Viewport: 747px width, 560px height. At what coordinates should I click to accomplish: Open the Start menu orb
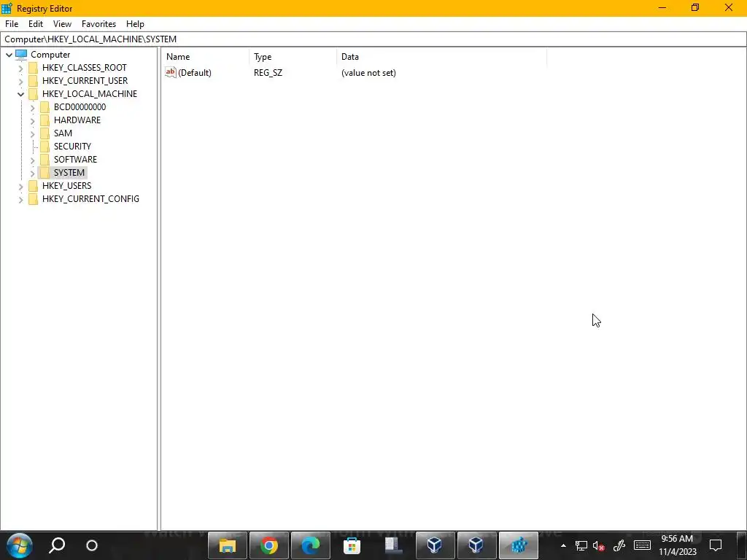20,545
